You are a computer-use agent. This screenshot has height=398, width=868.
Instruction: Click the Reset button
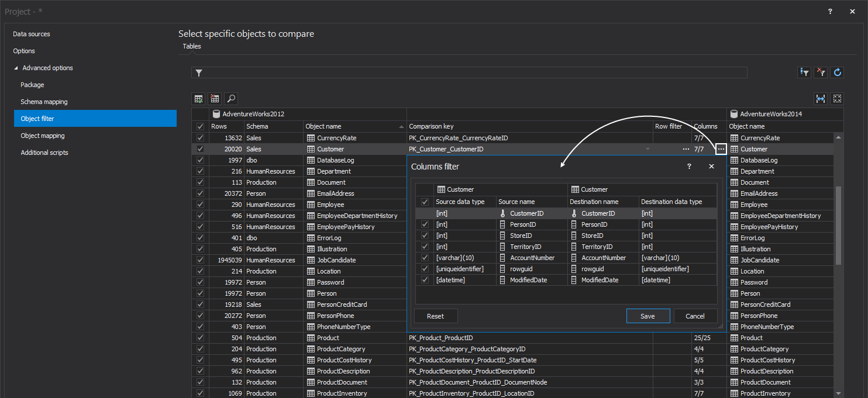[x=435, y=316]
